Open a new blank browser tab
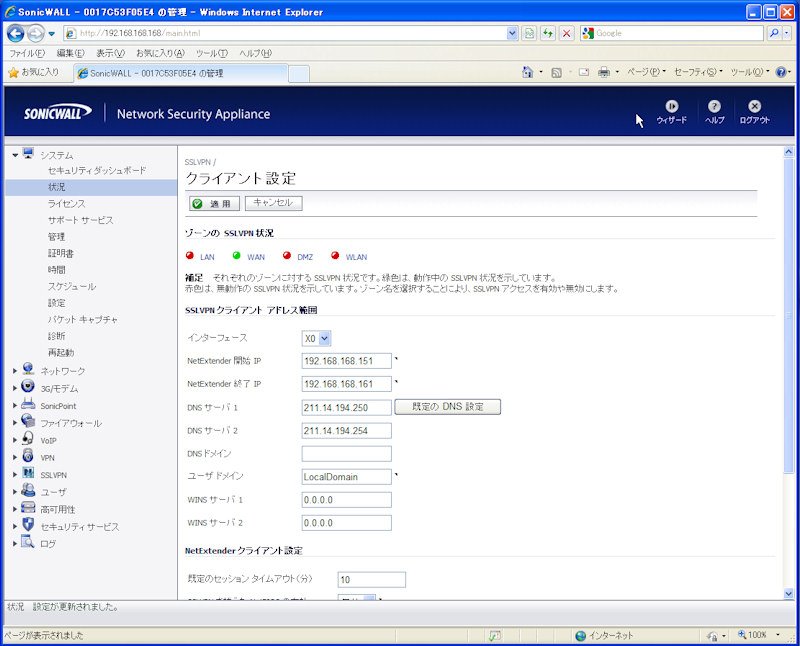Viewport: 800px width, 646px height. coord(299,74)
